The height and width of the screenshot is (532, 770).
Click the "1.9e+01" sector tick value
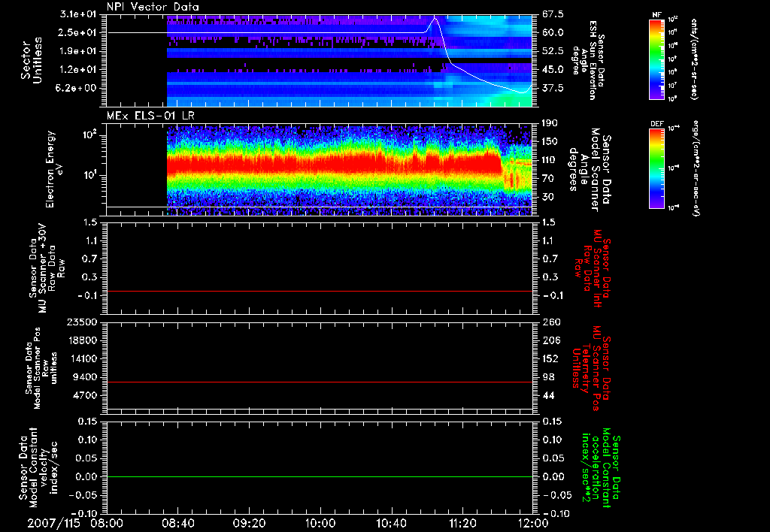point(78,51)
